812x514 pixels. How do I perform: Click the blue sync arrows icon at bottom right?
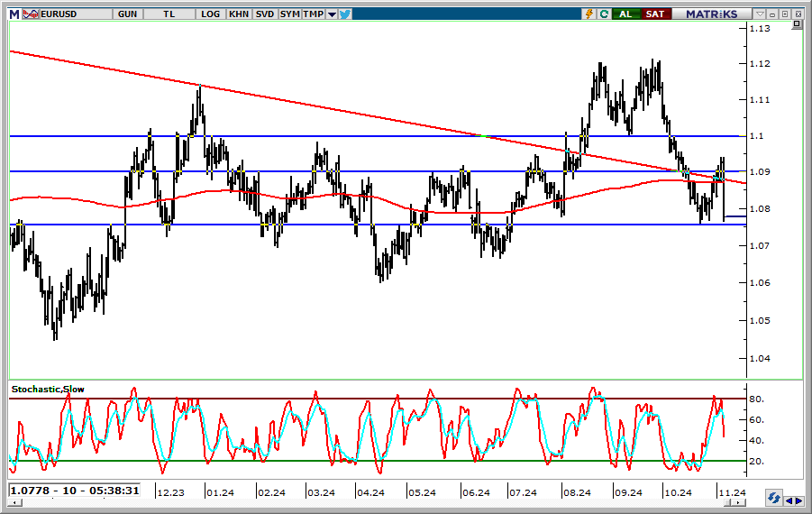coord(774,499)
